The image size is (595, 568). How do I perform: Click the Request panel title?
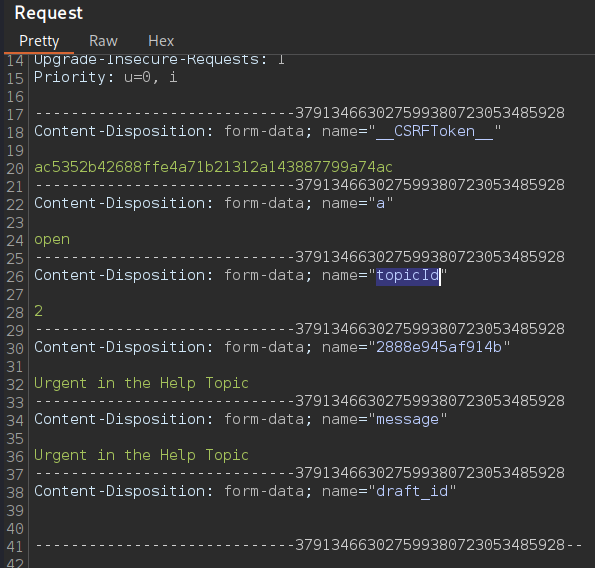[49, 13]
